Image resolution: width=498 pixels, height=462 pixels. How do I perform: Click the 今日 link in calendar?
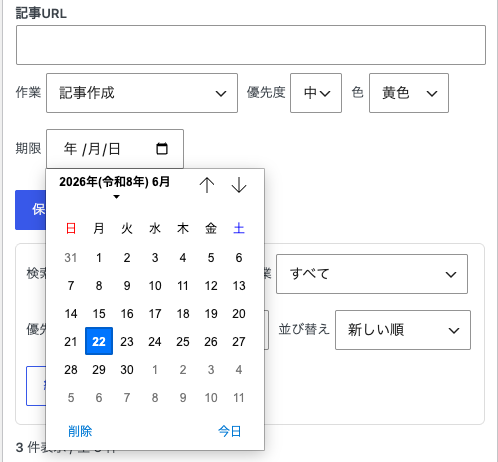(230, 431)
